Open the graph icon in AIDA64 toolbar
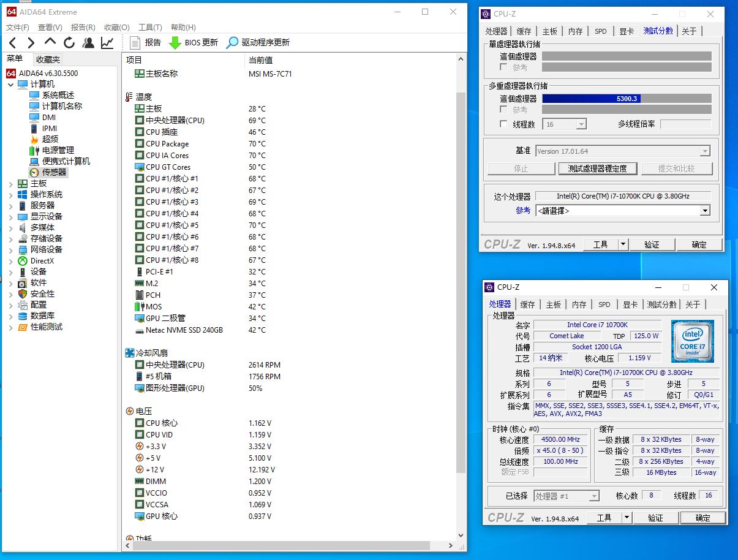Image resolution: width=738 pixels, height=560 pixels. tap(107, 42)
